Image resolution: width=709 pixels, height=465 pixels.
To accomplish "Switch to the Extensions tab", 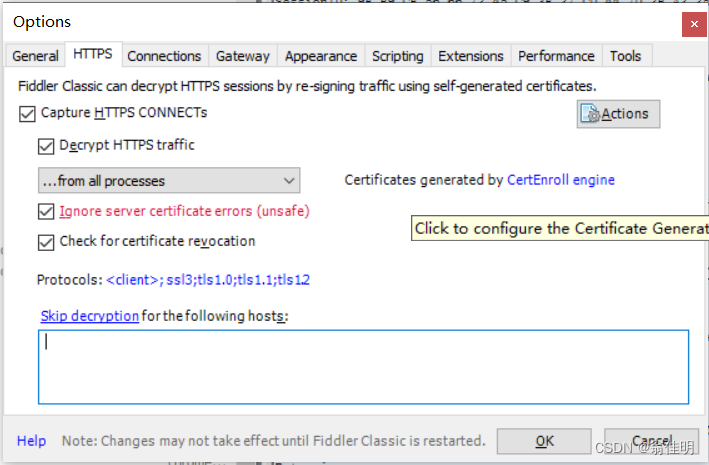I will [x=471, y=56].
